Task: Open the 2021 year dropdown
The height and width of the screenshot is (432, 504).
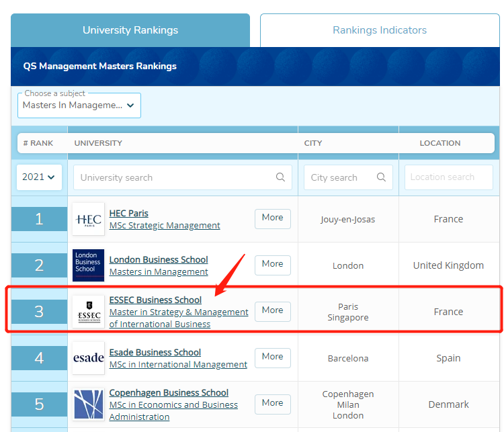Action: click(x=39, y=177)
